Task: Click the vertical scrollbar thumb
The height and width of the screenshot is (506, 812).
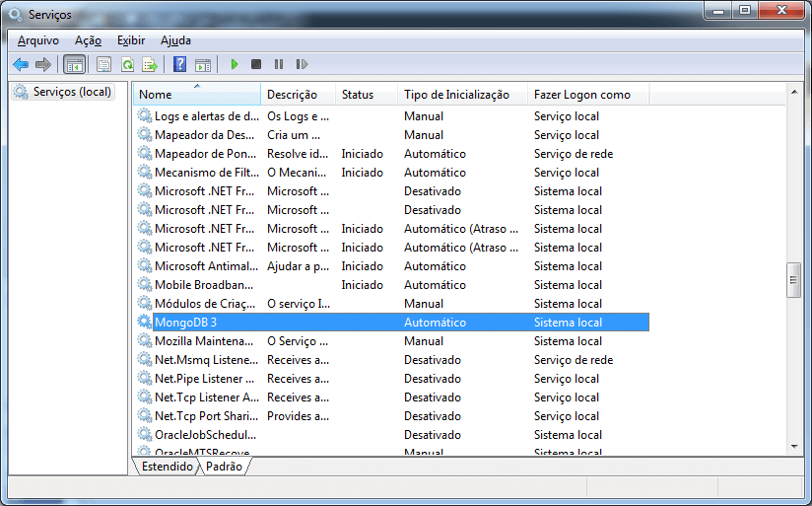Action: (794, 280)
